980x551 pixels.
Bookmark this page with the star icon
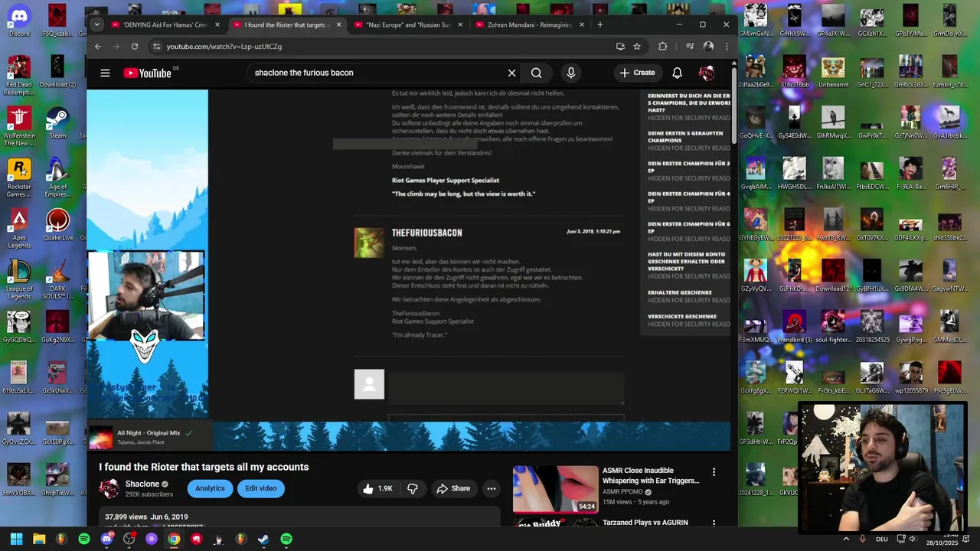637,46
